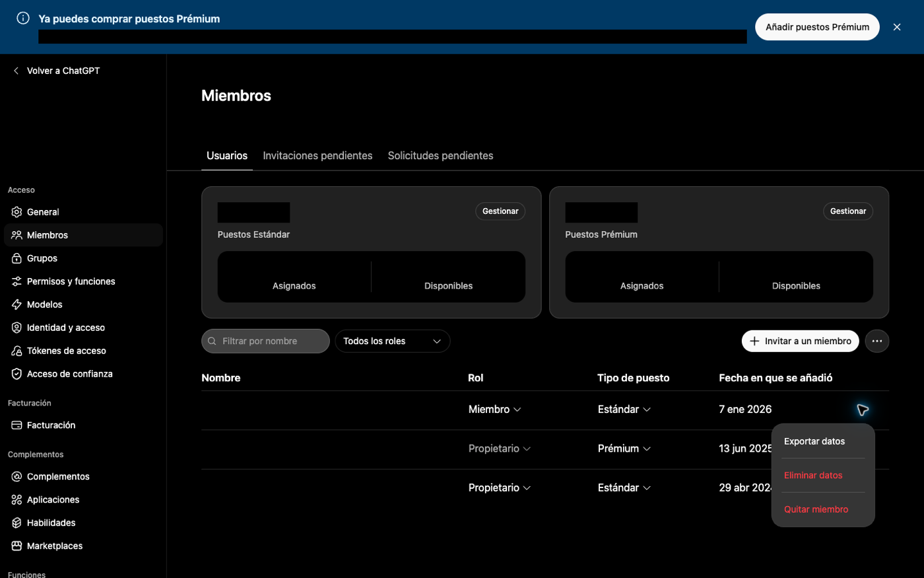
Task: Click the Filtrar por nombre input field
Action: coord(265,341)
